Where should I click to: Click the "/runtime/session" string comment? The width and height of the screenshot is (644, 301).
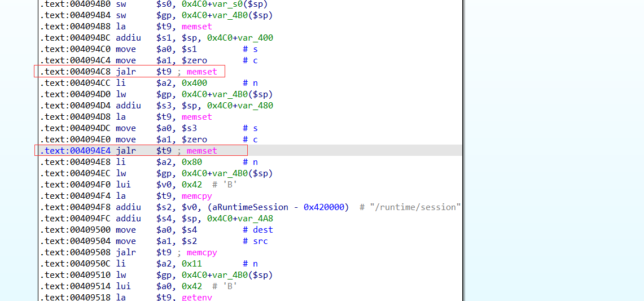[x=415, y=207]
